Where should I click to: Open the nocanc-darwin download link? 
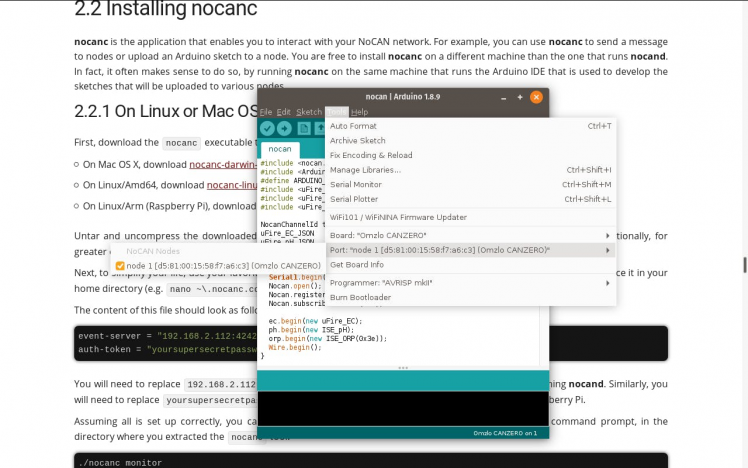click(223, 165)
